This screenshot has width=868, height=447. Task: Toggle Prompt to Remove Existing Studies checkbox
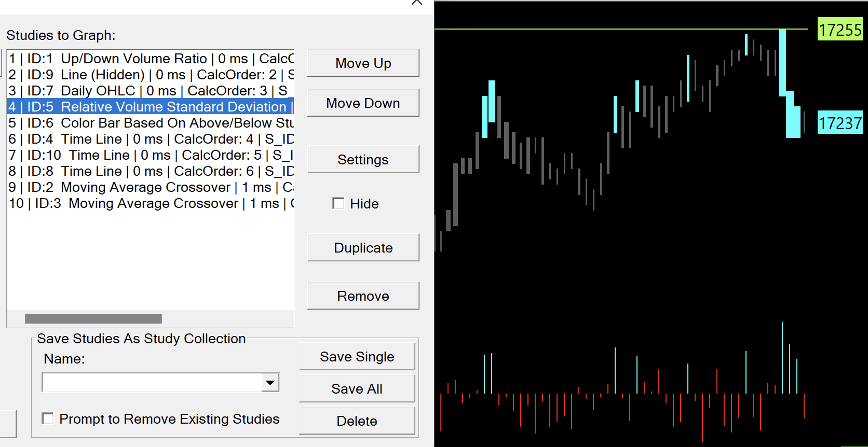pyautogui.click(x=48, y=419)
